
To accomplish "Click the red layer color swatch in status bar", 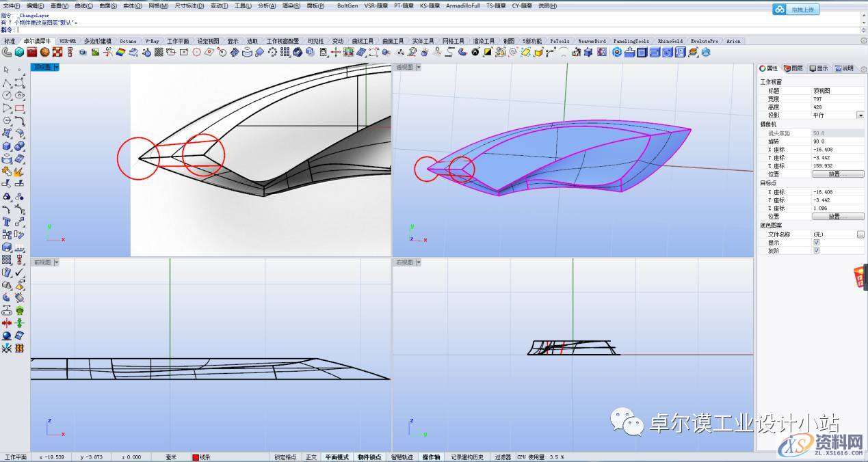I will (x=196, y=457).
